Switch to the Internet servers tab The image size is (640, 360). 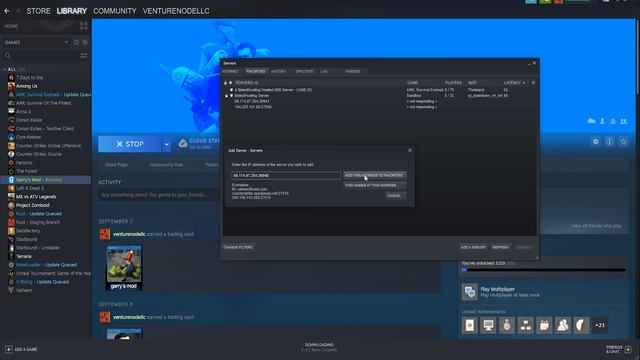pos(231,71)
